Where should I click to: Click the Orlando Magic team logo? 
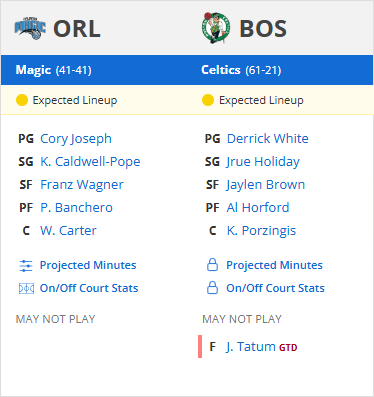30,28
